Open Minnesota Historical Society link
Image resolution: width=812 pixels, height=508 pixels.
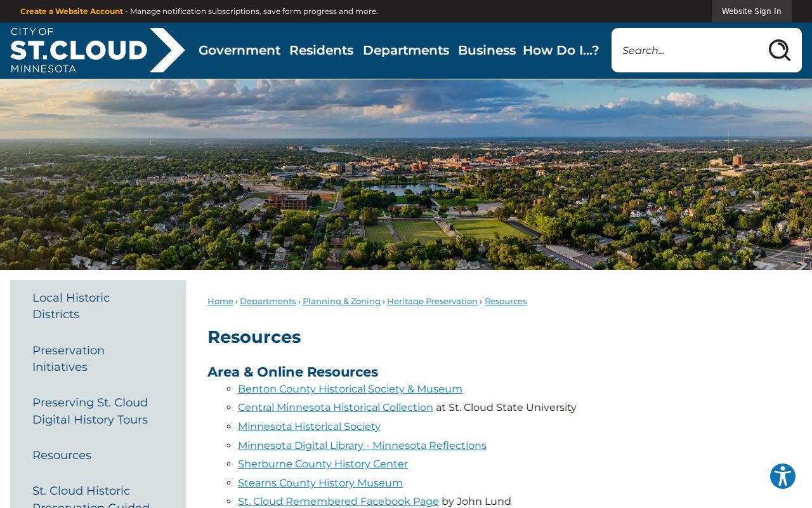click(x=309, y=427)
